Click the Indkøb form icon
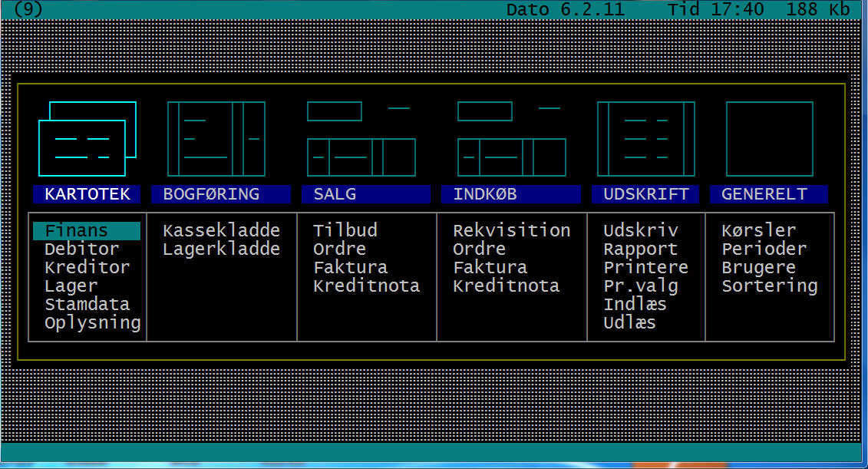 511,139
